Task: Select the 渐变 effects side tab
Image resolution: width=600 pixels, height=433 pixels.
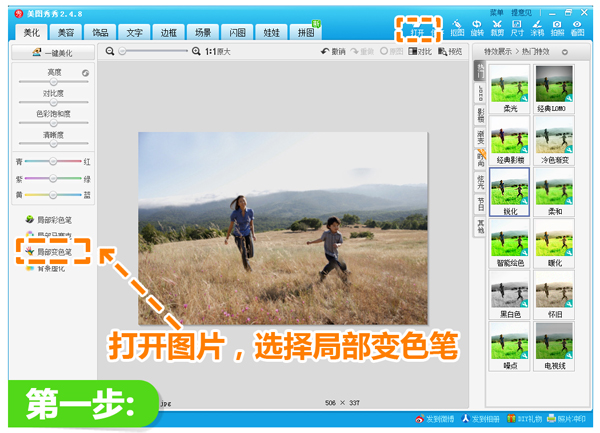Action: click(x=480, y=137)
